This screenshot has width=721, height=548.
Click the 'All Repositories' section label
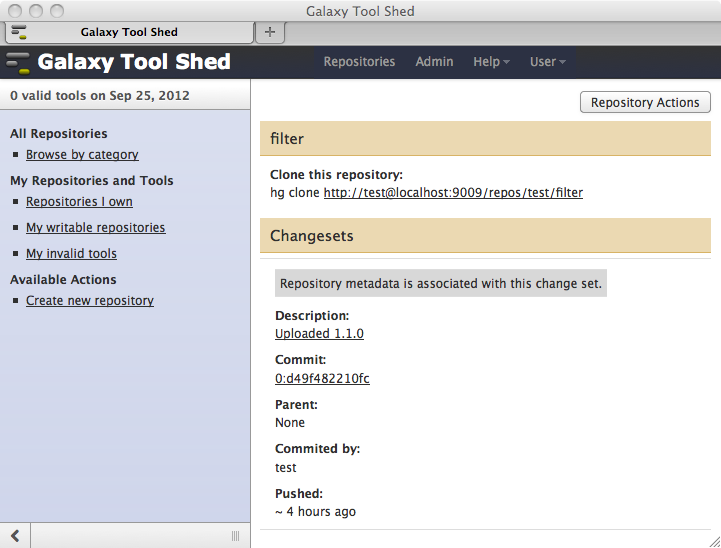(x=59, y=133)
